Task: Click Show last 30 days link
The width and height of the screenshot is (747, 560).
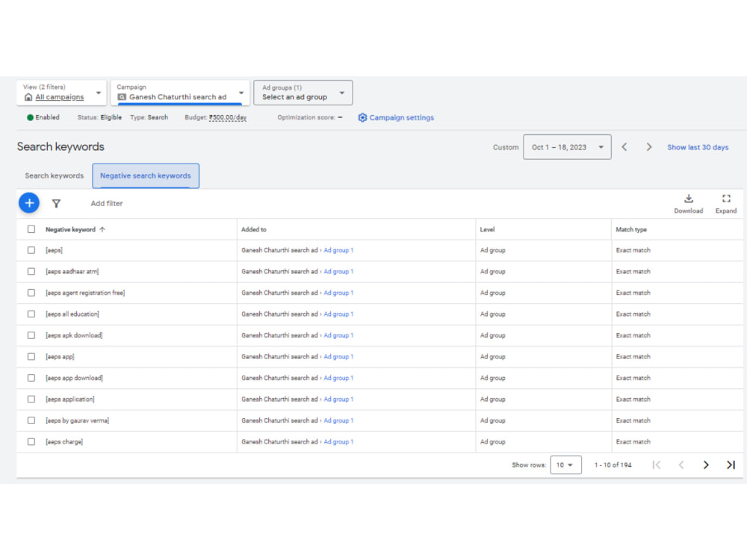Action: point(698,147)
